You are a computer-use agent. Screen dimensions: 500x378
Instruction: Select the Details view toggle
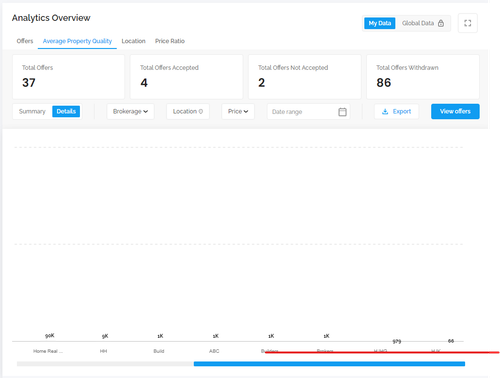66,111
